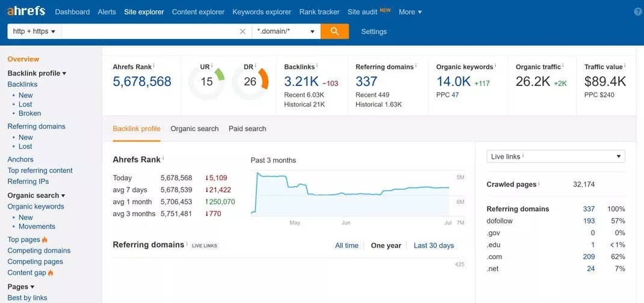
Task: Open the help question mark icon
Action: pos(638,12)
